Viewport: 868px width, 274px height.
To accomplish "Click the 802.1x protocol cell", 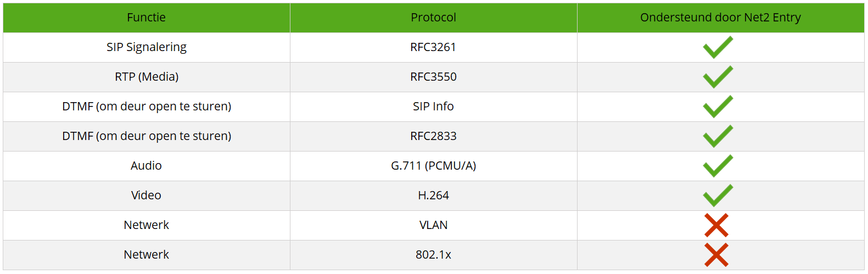I will 433,255.
